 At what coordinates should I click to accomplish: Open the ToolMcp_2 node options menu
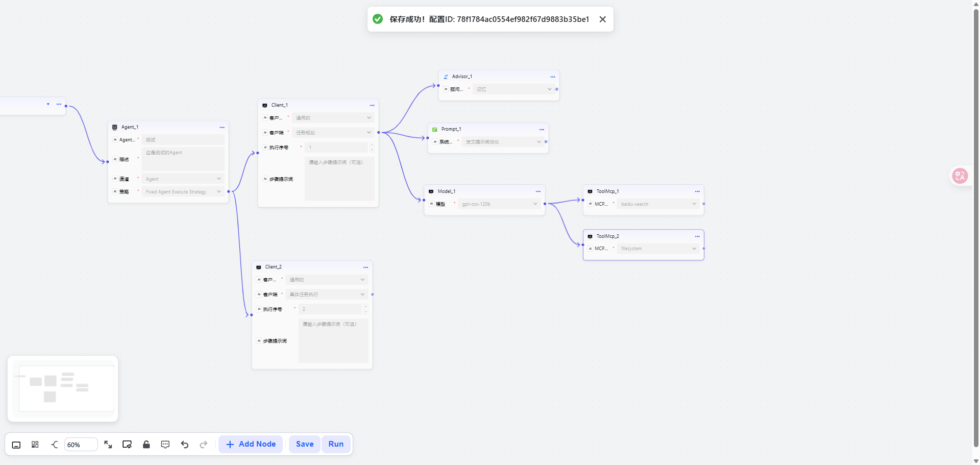tap(697, 236)
